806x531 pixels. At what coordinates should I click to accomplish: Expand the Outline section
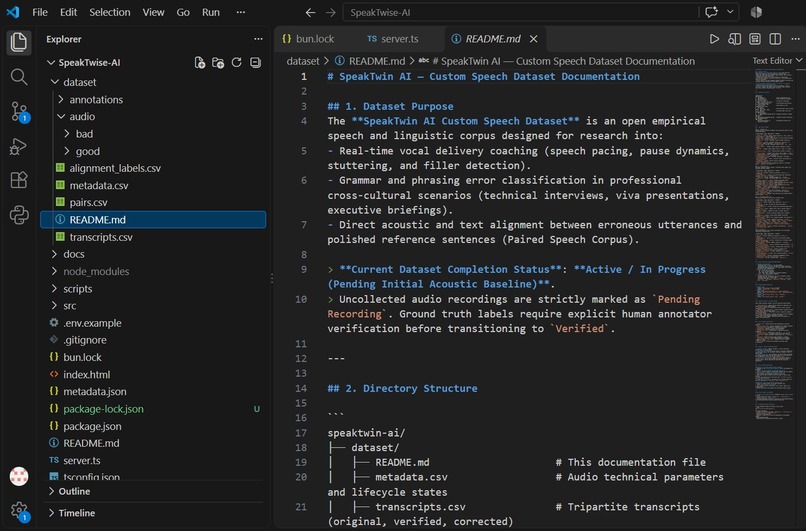[x=153, y=491]
